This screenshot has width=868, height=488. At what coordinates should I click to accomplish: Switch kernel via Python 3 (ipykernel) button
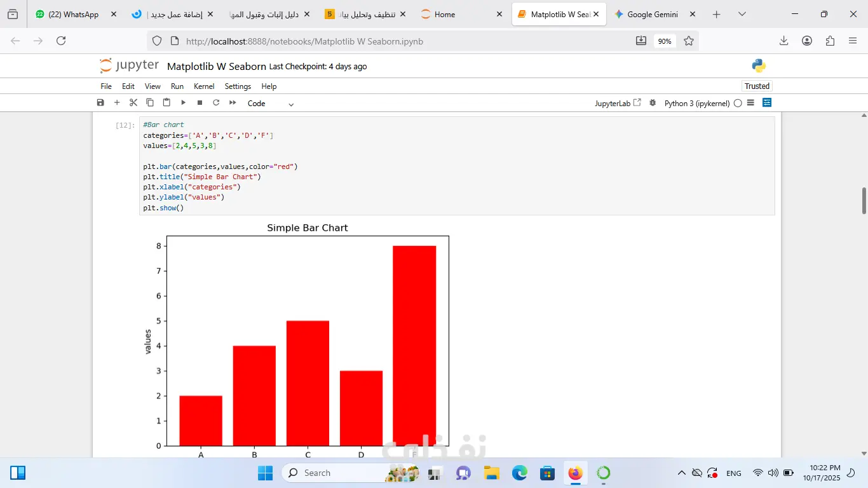697,103
